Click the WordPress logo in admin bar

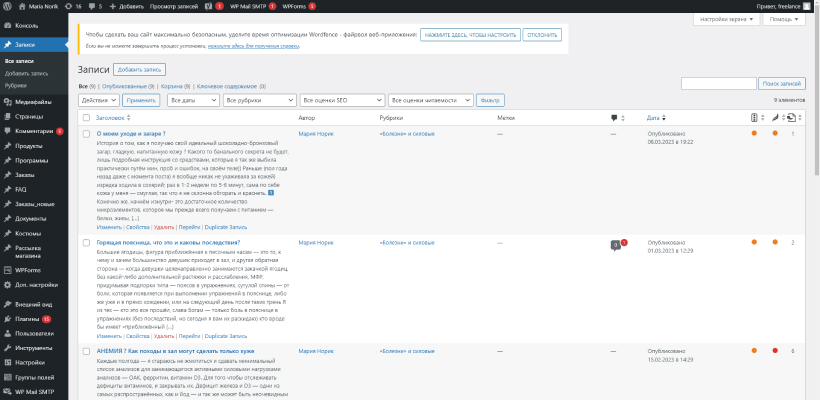[x=6, y=6]
